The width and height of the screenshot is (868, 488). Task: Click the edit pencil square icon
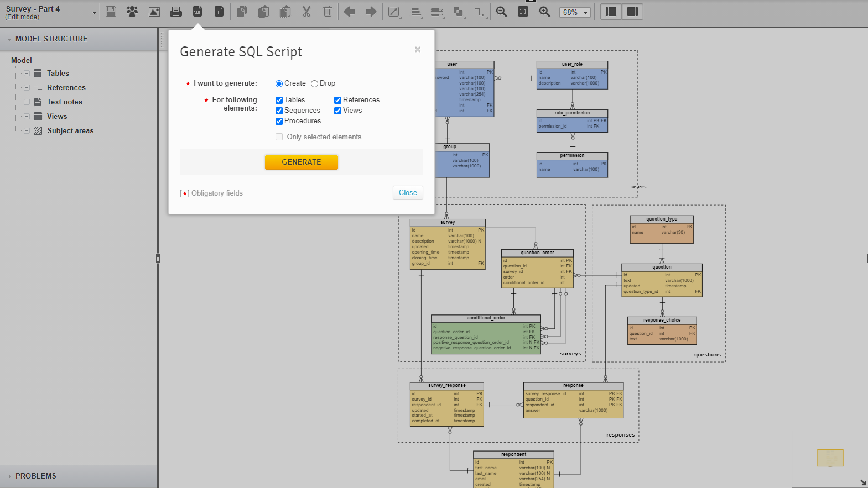point(394,12)
